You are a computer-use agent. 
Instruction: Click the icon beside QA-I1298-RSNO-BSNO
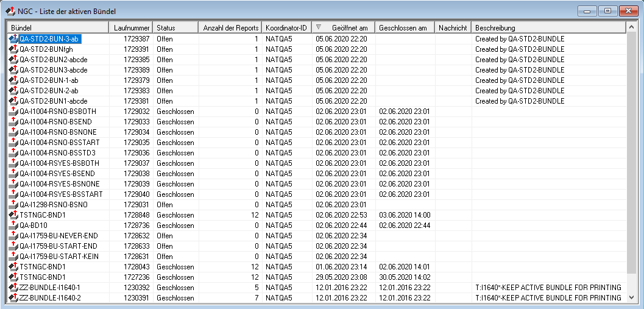(x=13, y=205)
